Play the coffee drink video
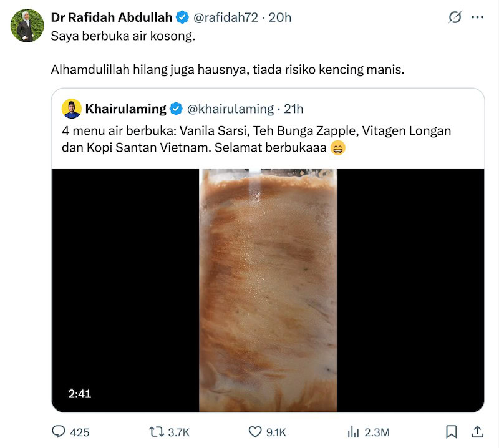The height and width of the screenshot is (448, 499). coord(267,290)
